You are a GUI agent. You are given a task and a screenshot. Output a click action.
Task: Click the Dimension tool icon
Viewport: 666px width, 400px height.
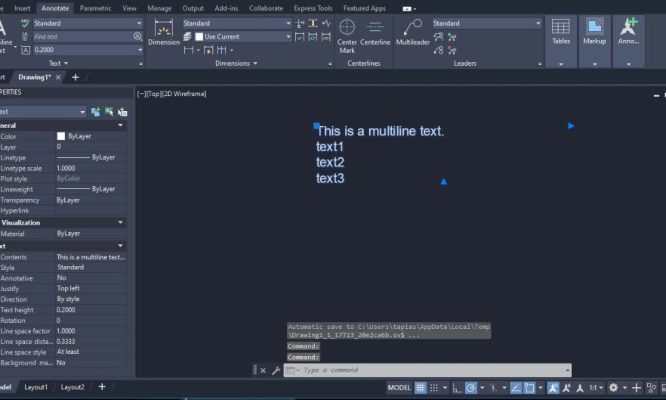tap(164, 30)
